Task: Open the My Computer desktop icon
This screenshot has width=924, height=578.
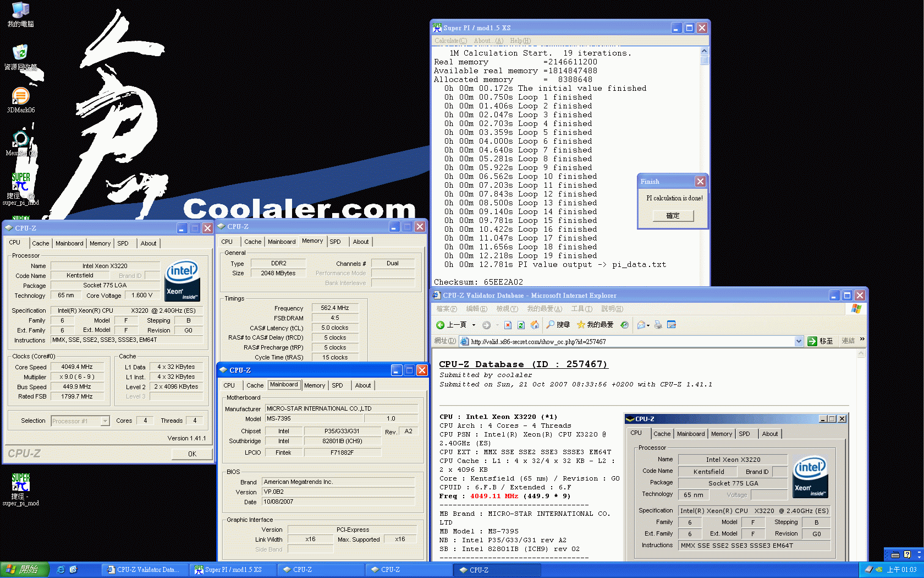Action: coord(20,14)
